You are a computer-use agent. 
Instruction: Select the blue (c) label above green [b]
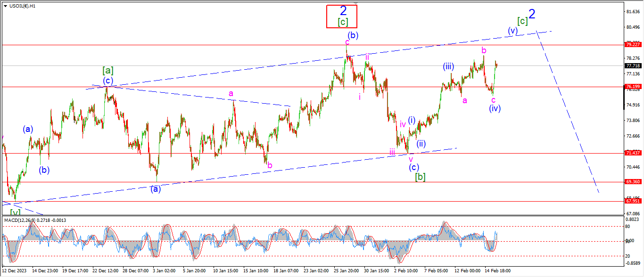coord(413,167)
